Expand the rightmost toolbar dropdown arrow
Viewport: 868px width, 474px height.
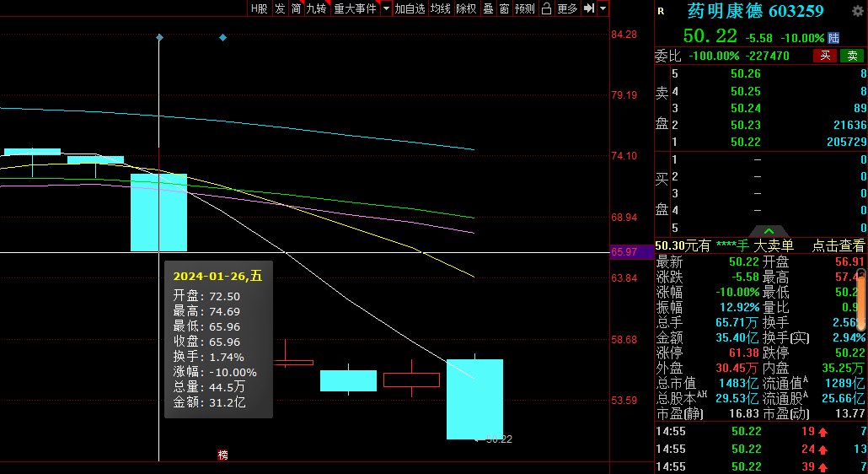(x=603, y=8)
